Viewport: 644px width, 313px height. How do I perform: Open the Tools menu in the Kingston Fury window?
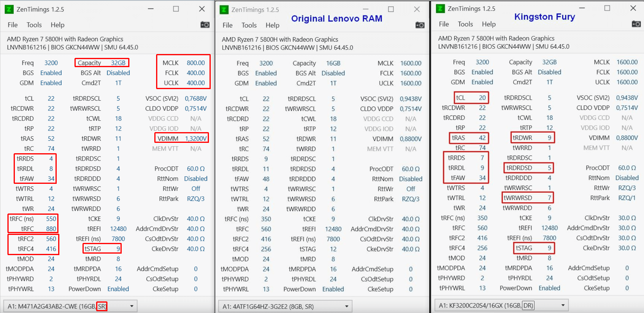(465, 24)
